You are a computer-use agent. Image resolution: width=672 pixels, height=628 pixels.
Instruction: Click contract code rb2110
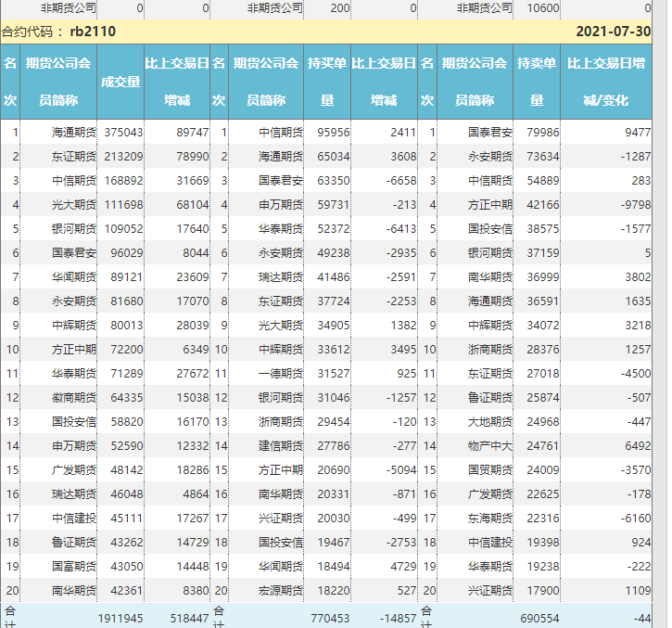pyautogui.click(x=93, y=32)
